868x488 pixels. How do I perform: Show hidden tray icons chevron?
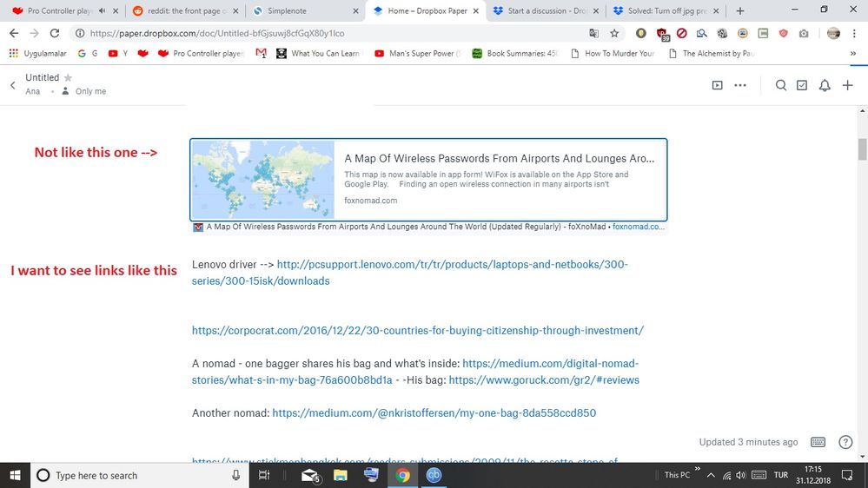click(711, 475)
